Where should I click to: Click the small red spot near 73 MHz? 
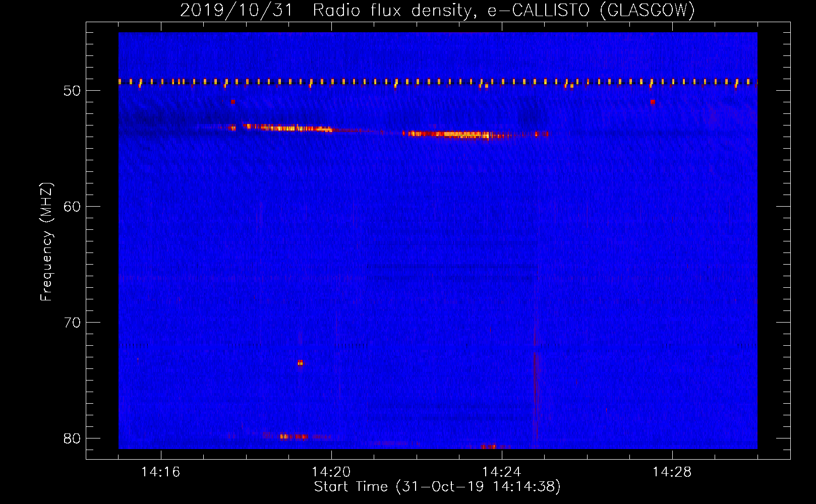coord(300,362)
